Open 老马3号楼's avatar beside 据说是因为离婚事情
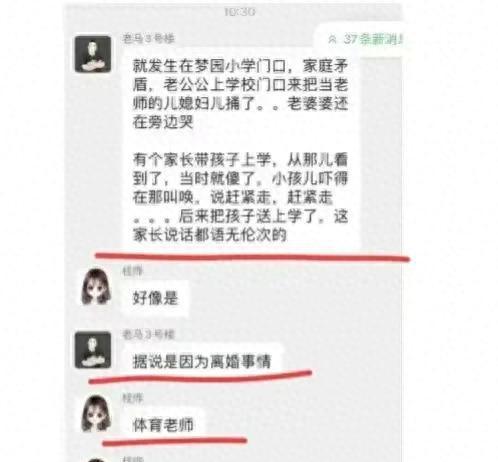The height and width of the screenshot is (462, 498). [93, 350]
